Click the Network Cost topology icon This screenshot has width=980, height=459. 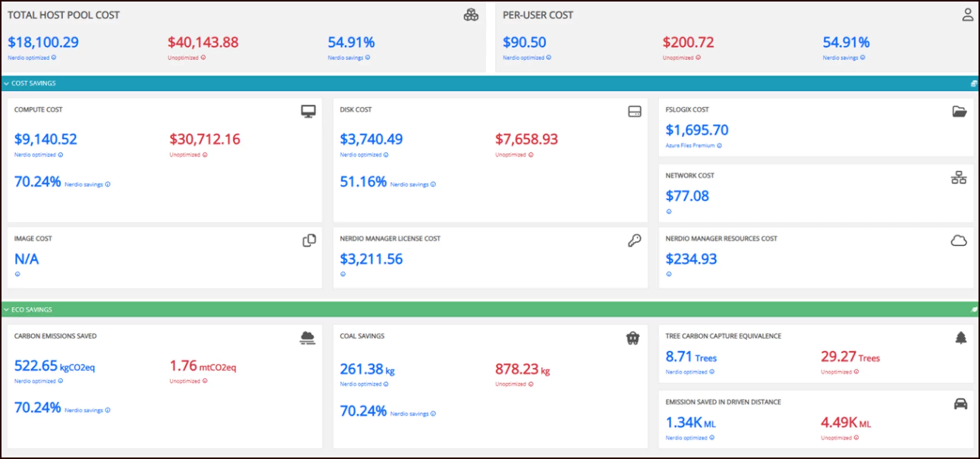point(958,178)
